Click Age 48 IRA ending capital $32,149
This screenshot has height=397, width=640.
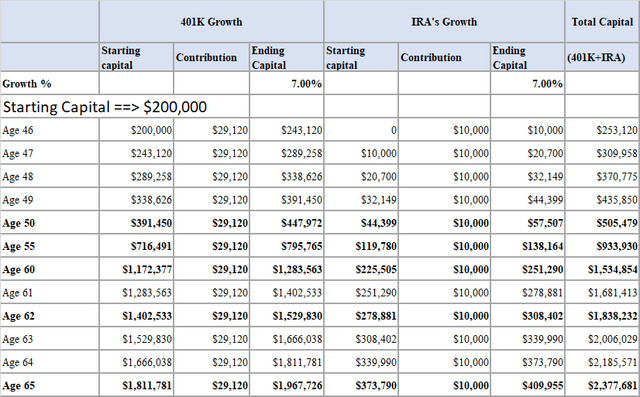[527, 177]
